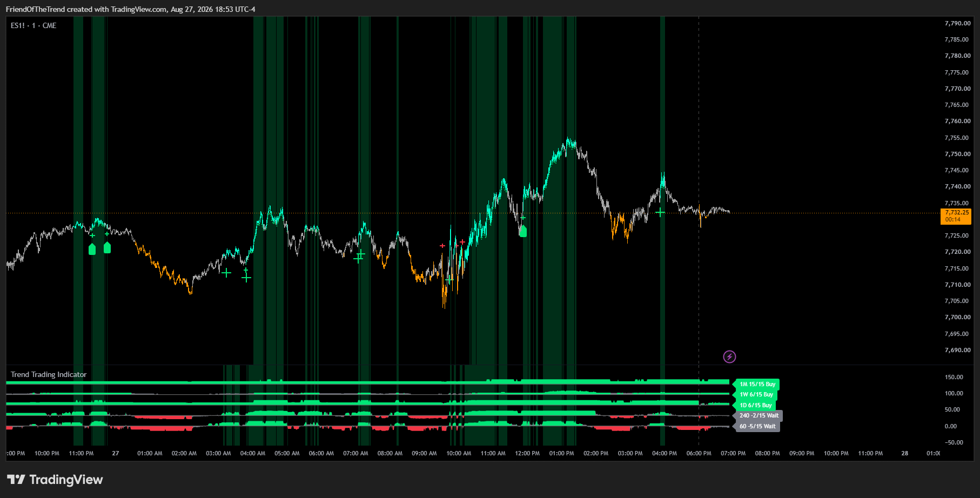
Task: Click the 7,690.00 price axis label
Action: click(x=957, y=350)
